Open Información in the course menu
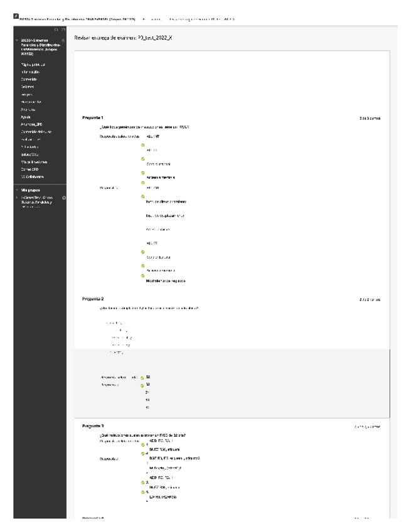 pos(30,72)
